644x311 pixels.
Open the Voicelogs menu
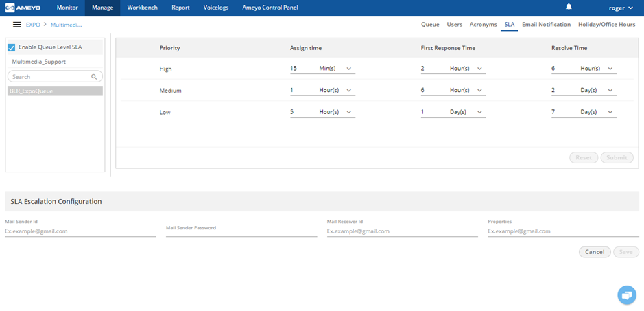[x=216, y=8]
